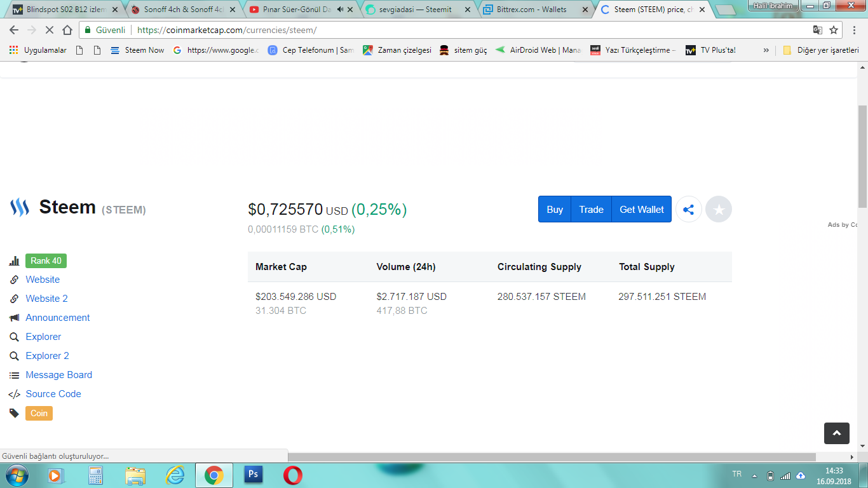This screenshot has height=488, width=868.
Task: Stop loading the current page
Action: (50, 30)
